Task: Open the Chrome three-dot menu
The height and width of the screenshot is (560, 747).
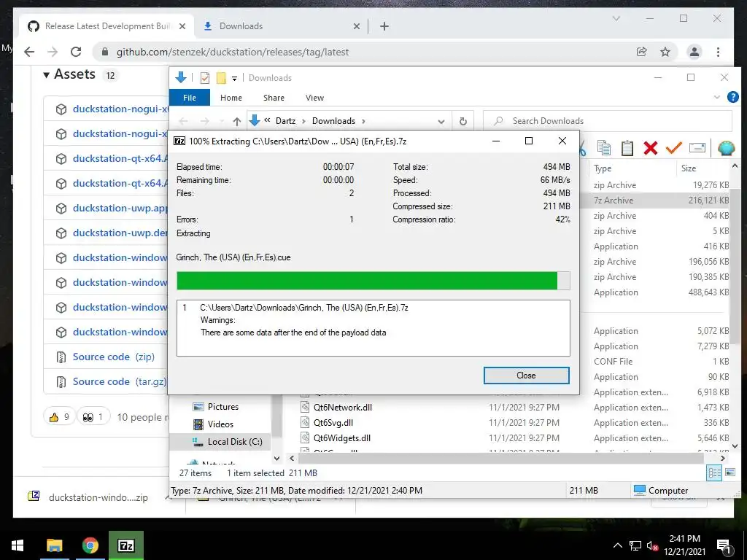Action: coord(718,52)
